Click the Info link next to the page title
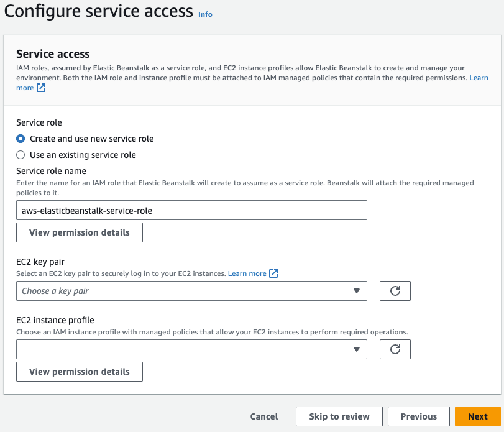The image size is (504, 432). pos(205,14)
